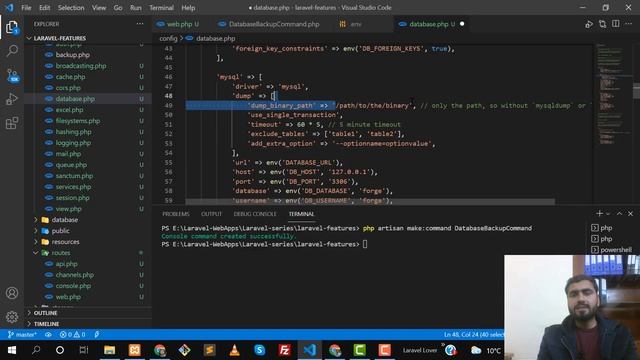640x360 pixels.
Task: Open the Extensions view
Action: [x=12, y=123]
